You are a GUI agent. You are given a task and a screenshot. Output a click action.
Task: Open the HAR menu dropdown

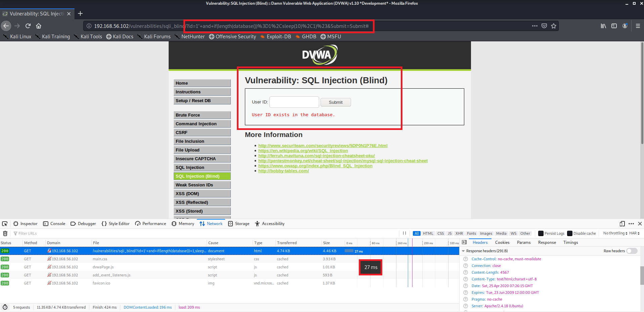pos(634,233)
